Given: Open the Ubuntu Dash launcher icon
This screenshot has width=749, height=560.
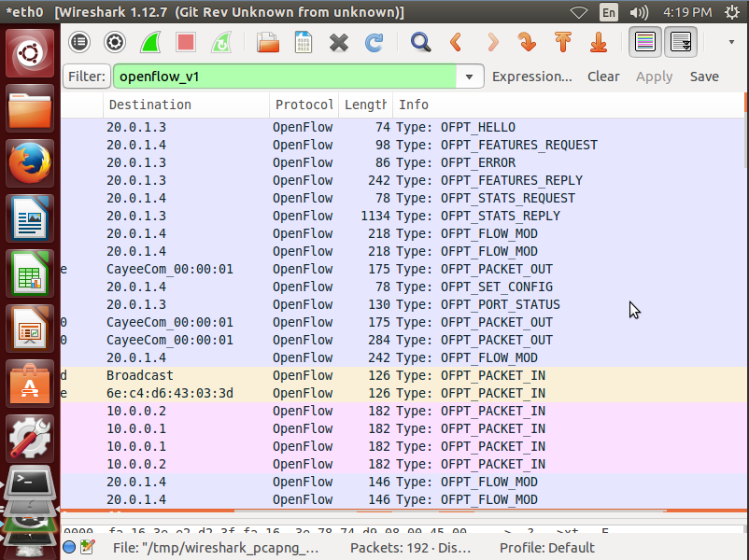Looking at the screenshot, I should point(30,53).
